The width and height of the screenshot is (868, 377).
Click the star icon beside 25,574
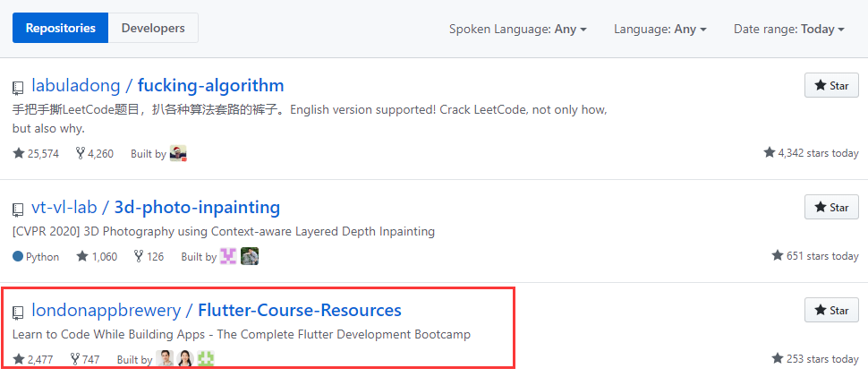coord(18,153)
